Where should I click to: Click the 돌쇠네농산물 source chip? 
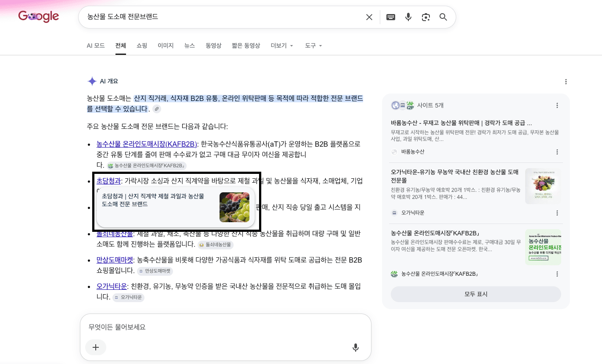[x=215, y=245]
